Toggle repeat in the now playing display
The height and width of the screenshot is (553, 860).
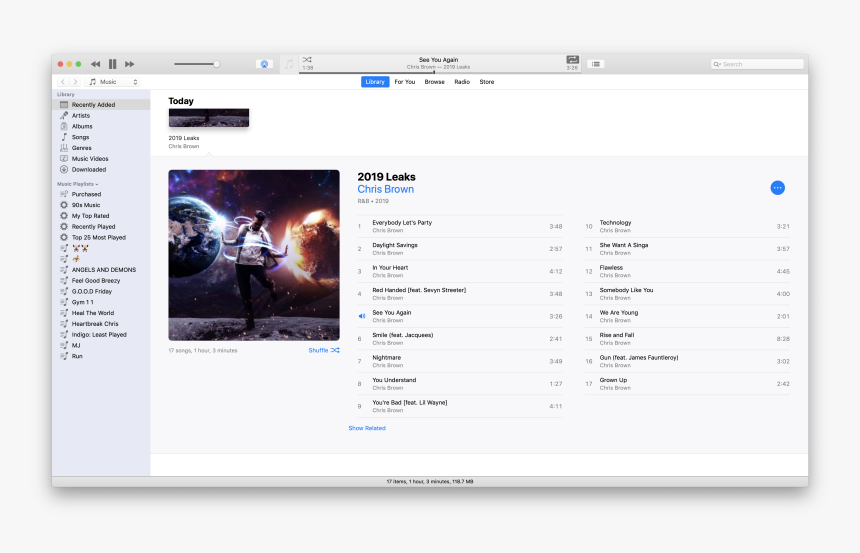(x=572, y=59)
